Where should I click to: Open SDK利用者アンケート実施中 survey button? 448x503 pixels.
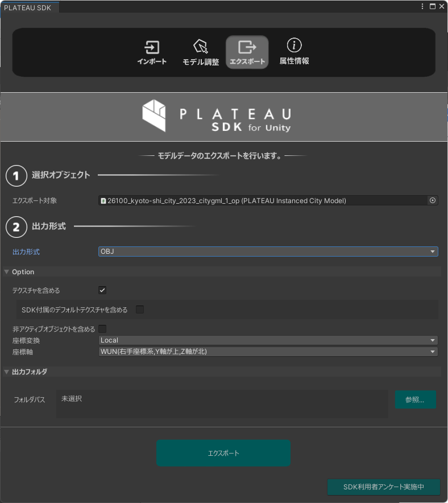pyautogui.click(x=384, y=487)
